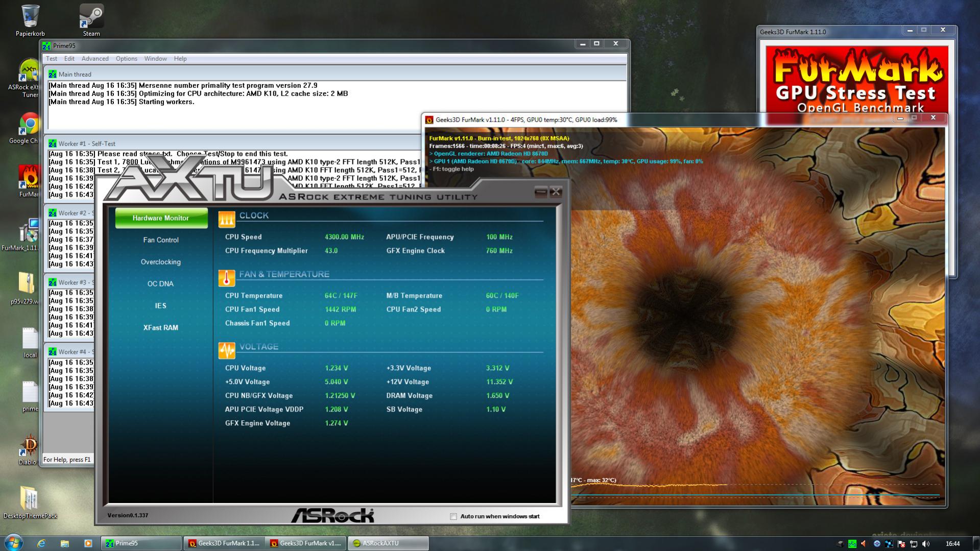Open the XFast RAM section in AXTU
The height and width of the screenshot is (551, 980).
[x=161, y=328]
